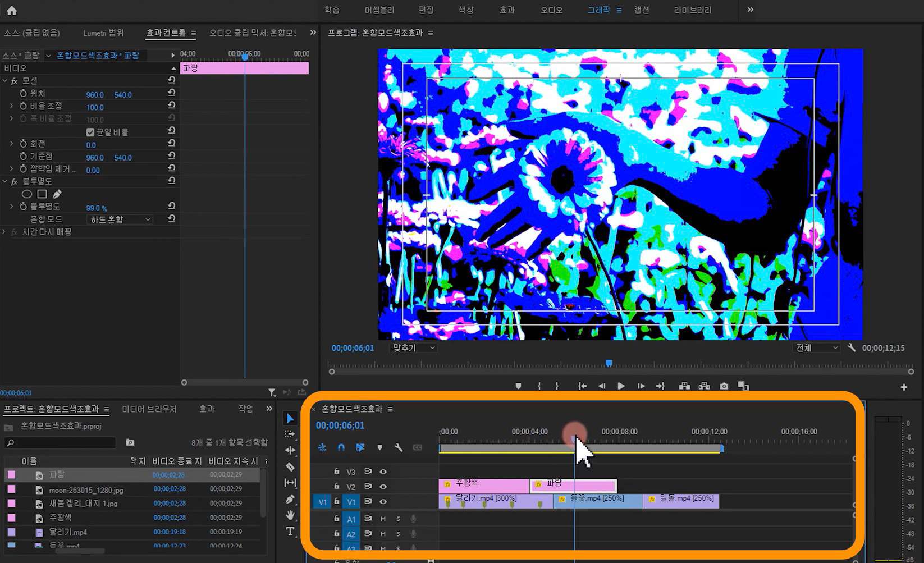Select the 주황색 clip on V2
924x563 pixels.
click(484, 486)
